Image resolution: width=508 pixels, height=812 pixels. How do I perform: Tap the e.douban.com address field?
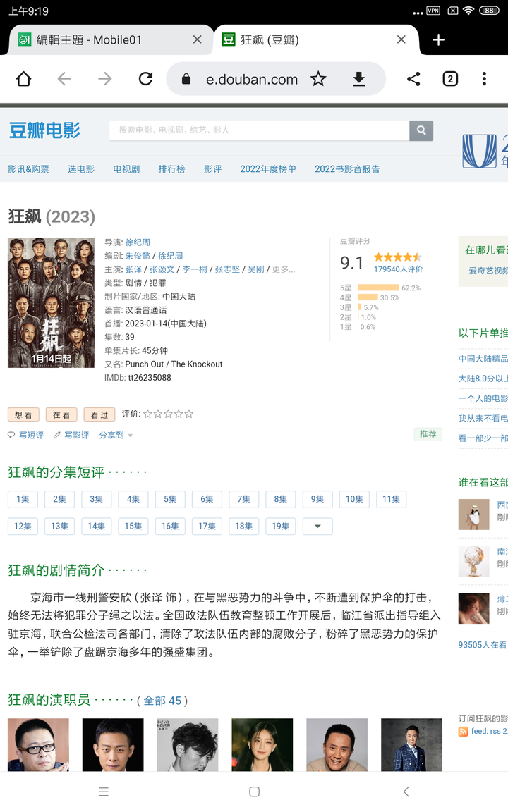(252, 79)
